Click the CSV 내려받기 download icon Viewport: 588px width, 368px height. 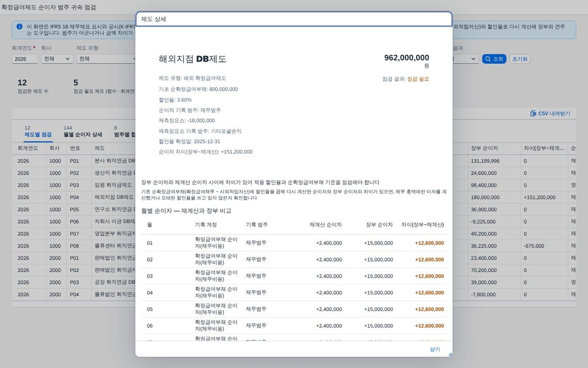(533, 113)
